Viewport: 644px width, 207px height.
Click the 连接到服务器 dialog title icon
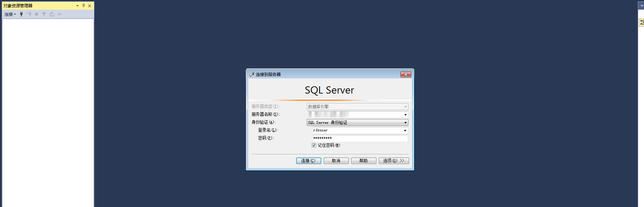click(252, 74)
